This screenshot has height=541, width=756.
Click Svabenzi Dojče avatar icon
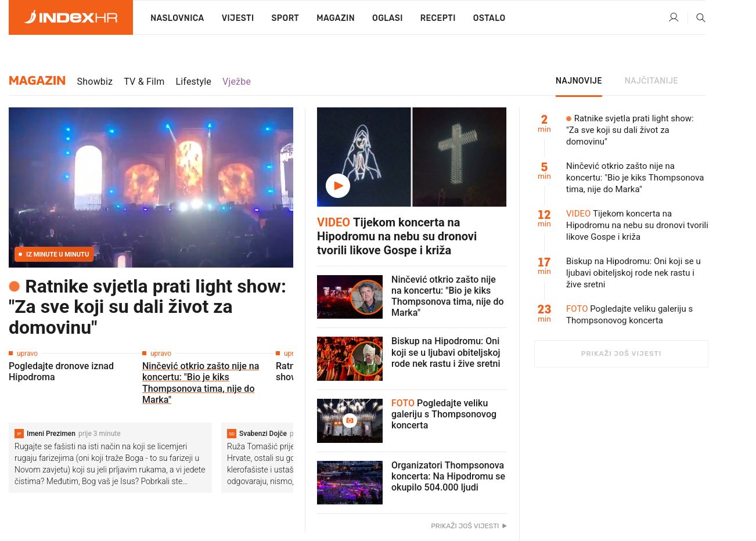point(232,434)
